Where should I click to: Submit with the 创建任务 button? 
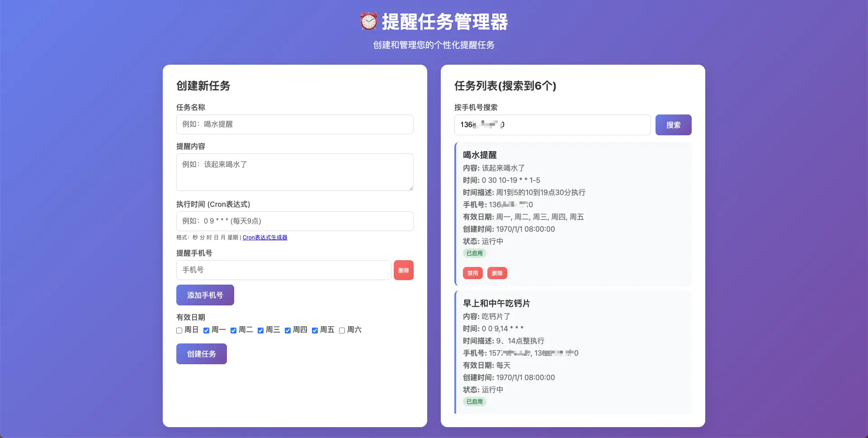[x=202, y=354]
